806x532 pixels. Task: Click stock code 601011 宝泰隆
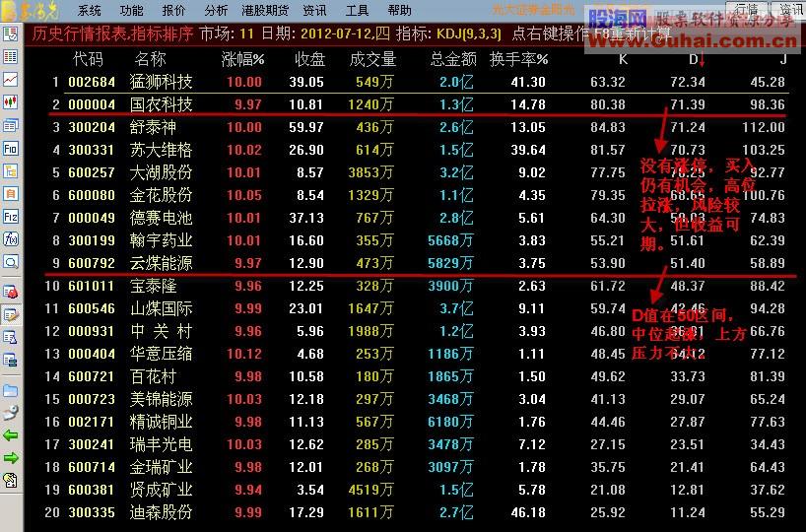coord(92,286)
